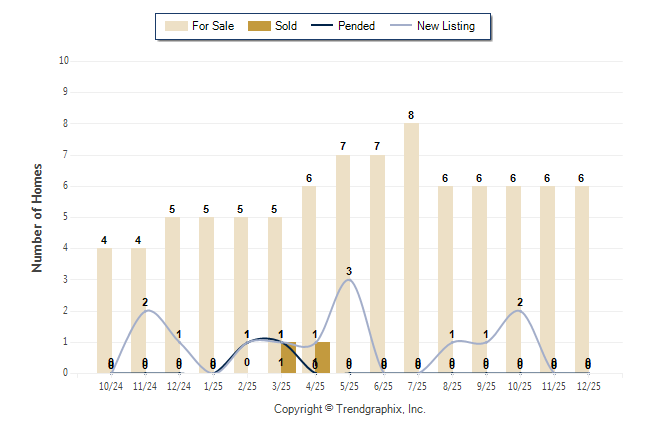This screenshot has width=646, height=434.
Task: Click the 6/25 x-axis label
Action: (384, 385)
